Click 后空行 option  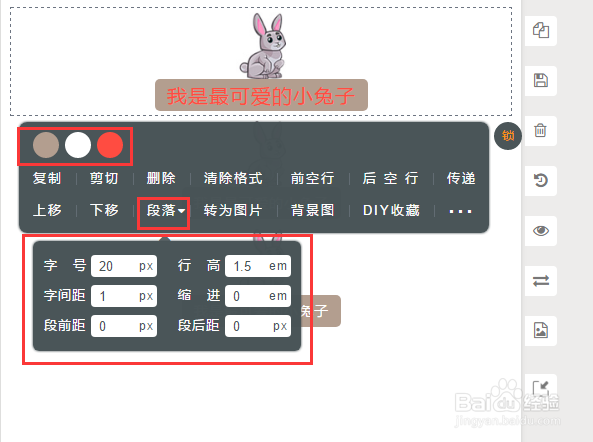tap(390, 178)
